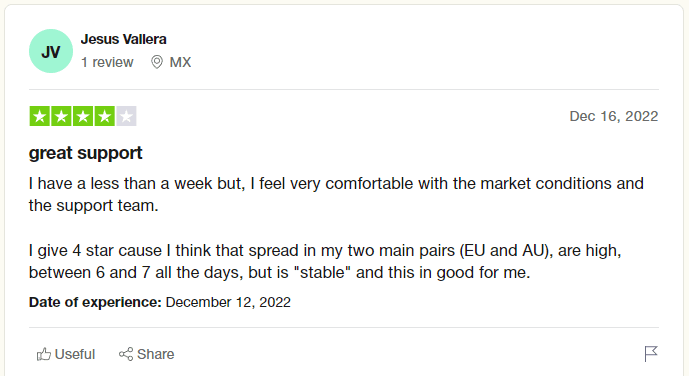Click the share network icon
This screenshot has height=376, width=689.
(126, 354)
